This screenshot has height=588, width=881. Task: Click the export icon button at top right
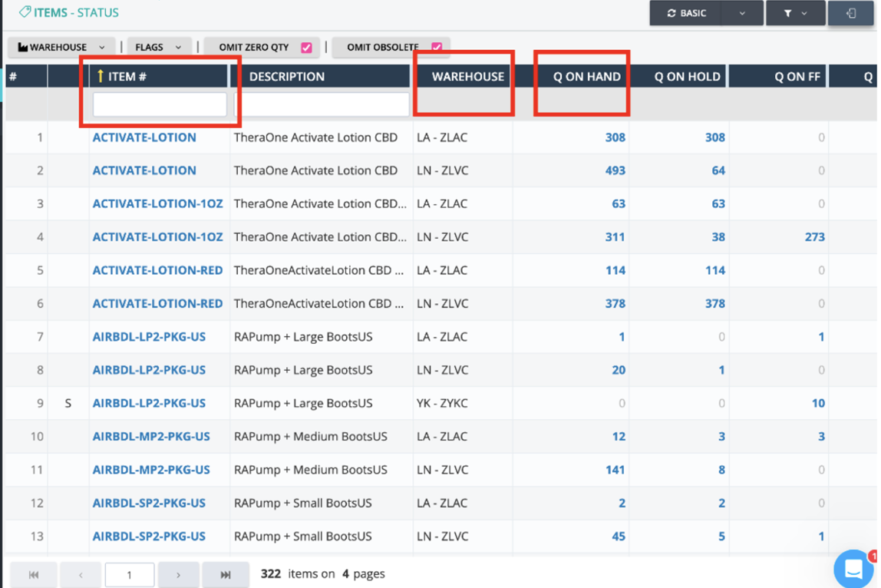[850, 13]
